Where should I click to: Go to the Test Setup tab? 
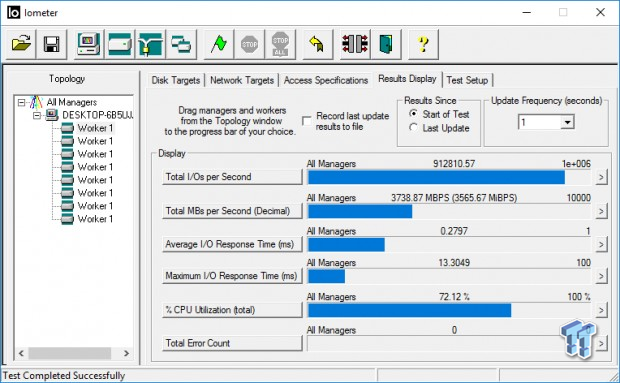[x=467, y=80]
